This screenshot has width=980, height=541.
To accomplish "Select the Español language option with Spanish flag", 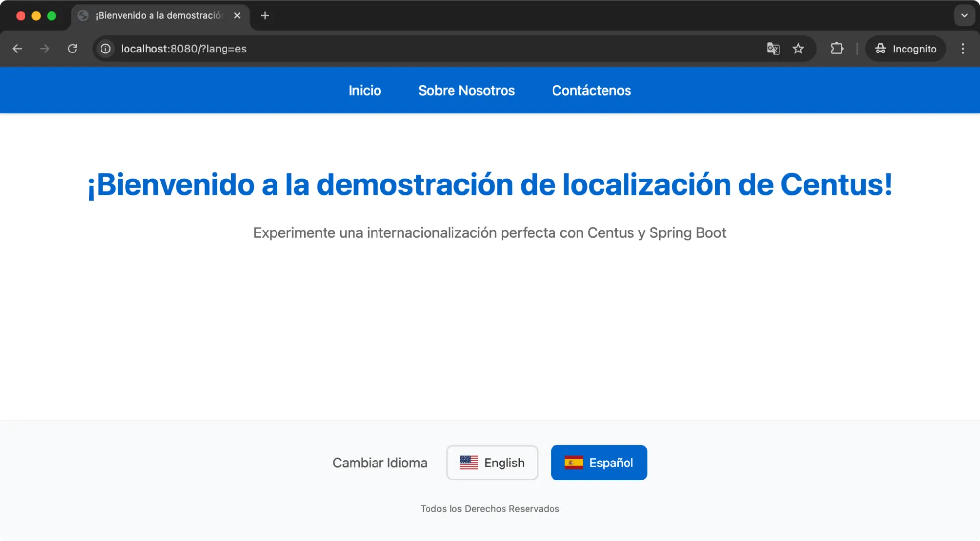I will (598, 463).
